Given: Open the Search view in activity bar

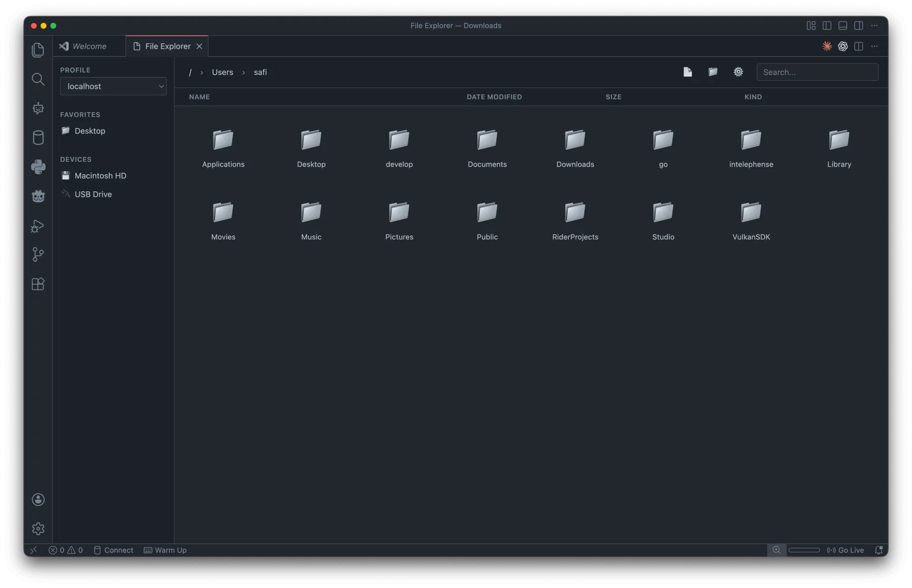Looking at the screenshot, I should (38, 79).
